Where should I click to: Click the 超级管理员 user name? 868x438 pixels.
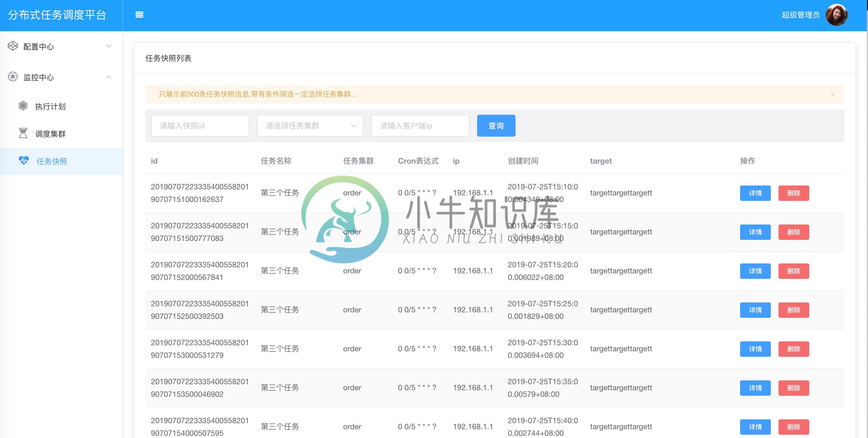pos(801,15)
